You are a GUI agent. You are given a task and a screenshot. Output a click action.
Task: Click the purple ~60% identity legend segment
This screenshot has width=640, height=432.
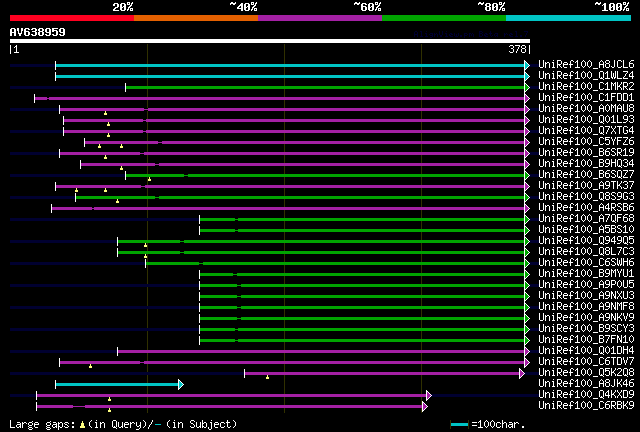point(320,18)
